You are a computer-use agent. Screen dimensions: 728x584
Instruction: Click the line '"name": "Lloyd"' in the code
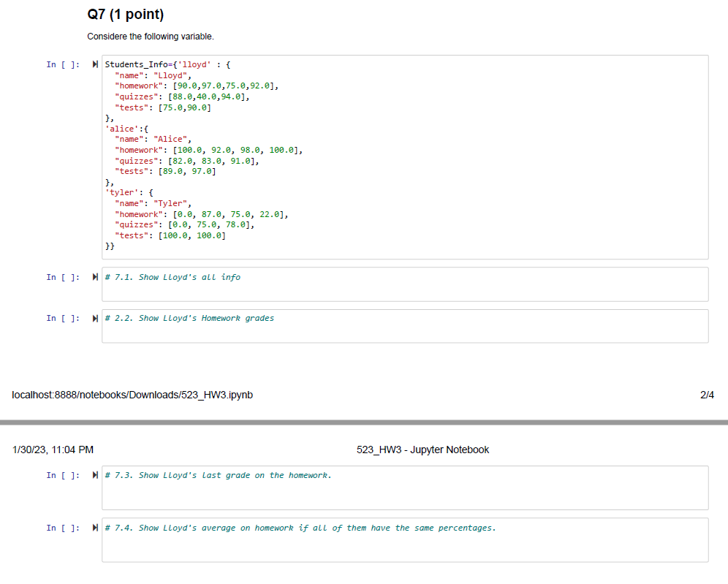point(153,75)
